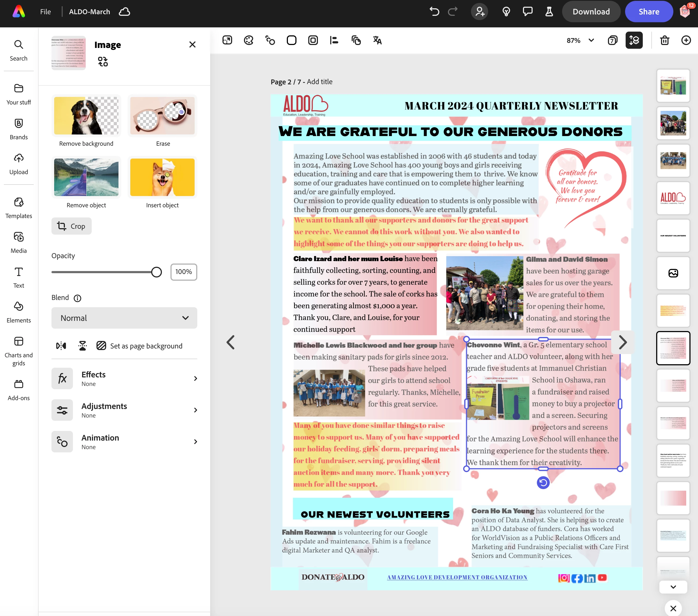698x616 pixels.
Task: Flip image vertically icon
Action: click(x=82, y=346)
